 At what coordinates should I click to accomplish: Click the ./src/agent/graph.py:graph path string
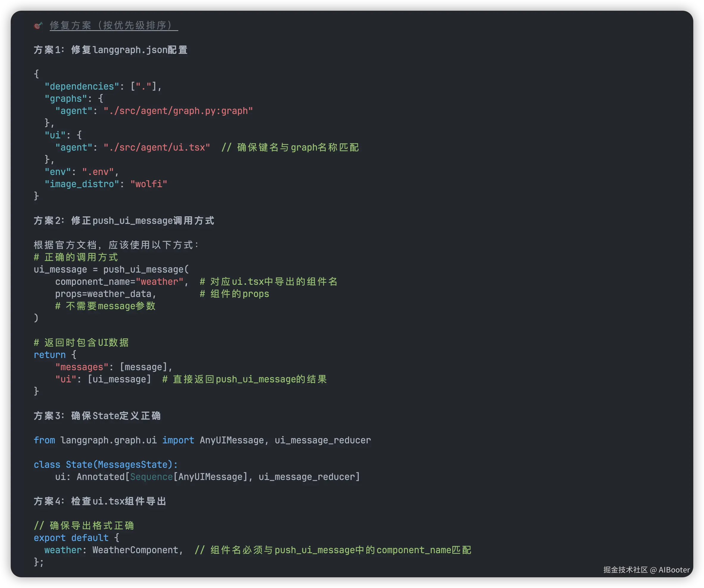pos(178,111)
